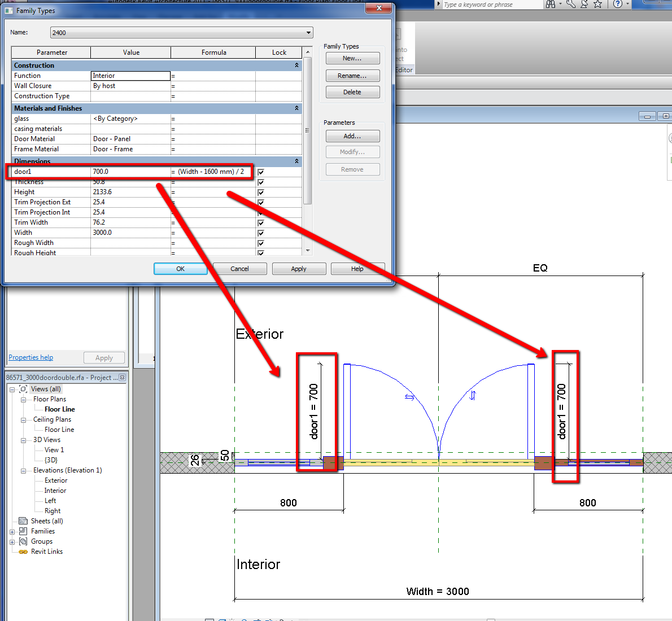This screenshot has height=621, width=672.
Task: Click the binoculars search icon
Action: (x=550, y=5)
